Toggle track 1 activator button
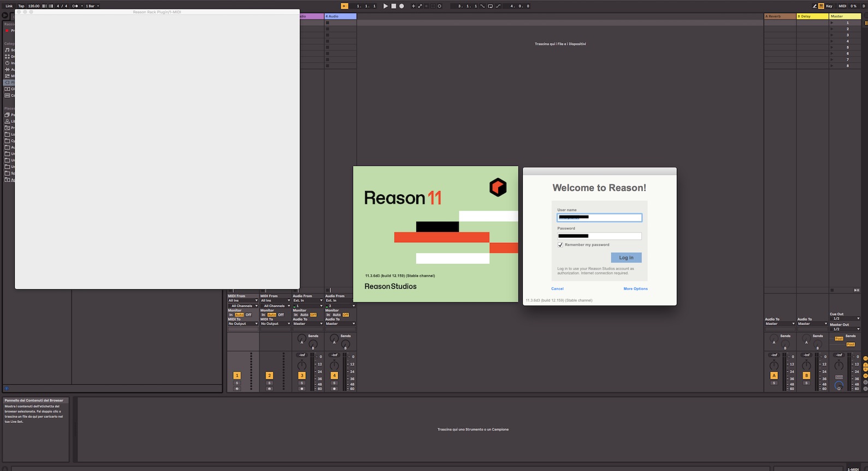The width and height of the screenshot is (868, 471). coord(237,375)
